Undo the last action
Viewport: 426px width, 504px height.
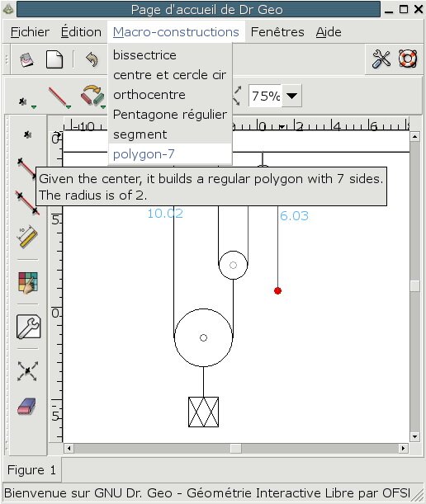[x=92, y=59]
